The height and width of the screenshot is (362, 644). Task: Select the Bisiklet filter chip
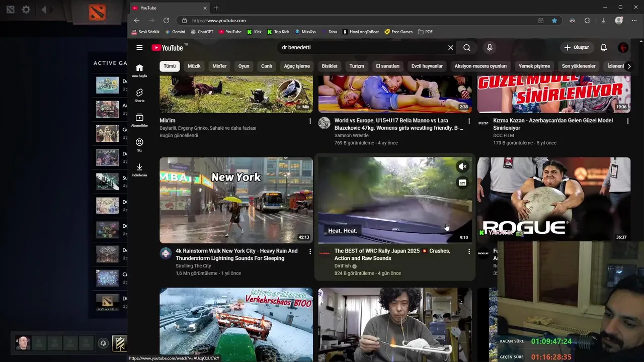(330, 66)
